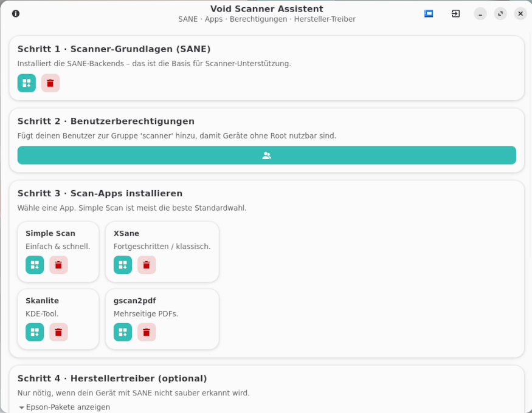Close the Void Scanner Assistent window

point(520,13)
